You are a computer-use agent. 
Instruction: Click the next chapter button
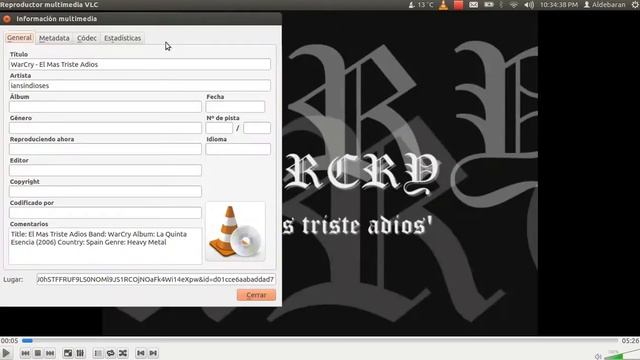tap(153, 353)
